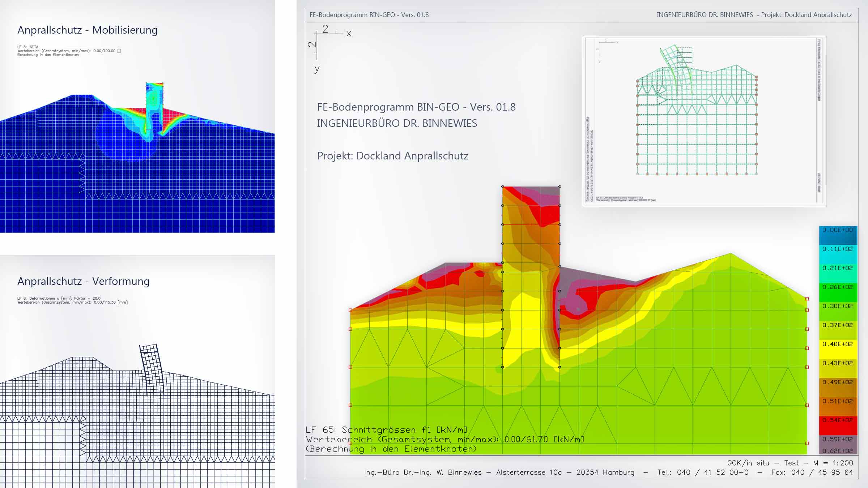The width and height of the screenshot is (868, 488).
Task: Click 'Projekt: Dockland Anprallschutz' heading
Action: 393,156
